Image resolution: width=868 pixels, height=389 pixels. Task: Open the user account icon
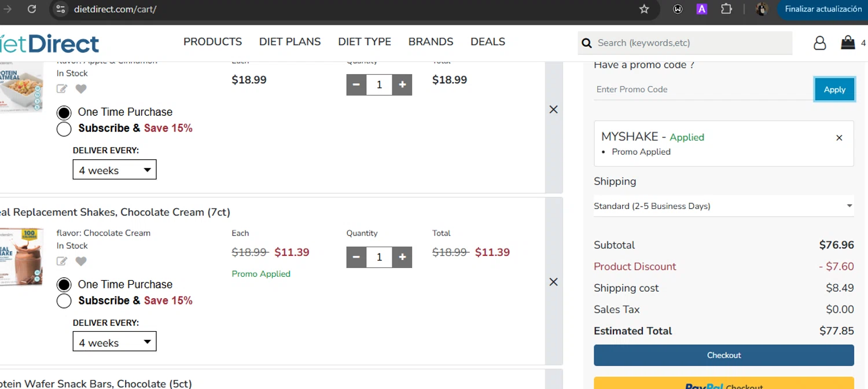[819, 43]
